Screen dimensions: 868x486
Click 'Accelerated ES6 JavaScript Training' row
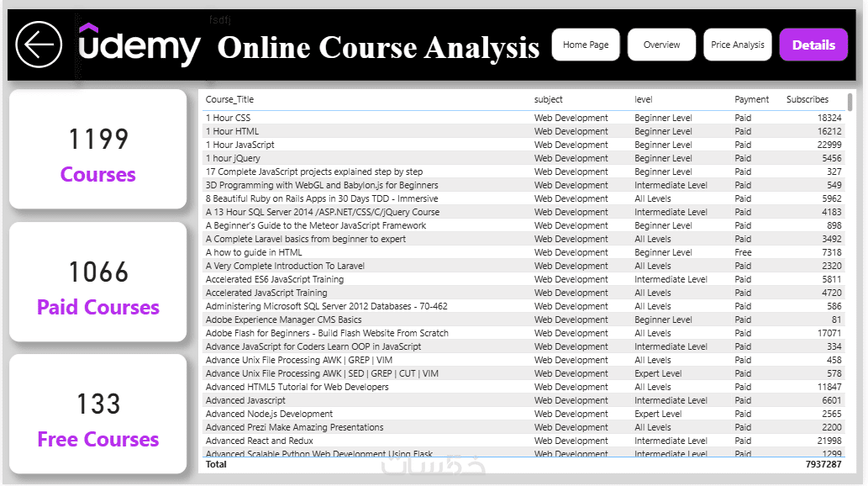523,279
